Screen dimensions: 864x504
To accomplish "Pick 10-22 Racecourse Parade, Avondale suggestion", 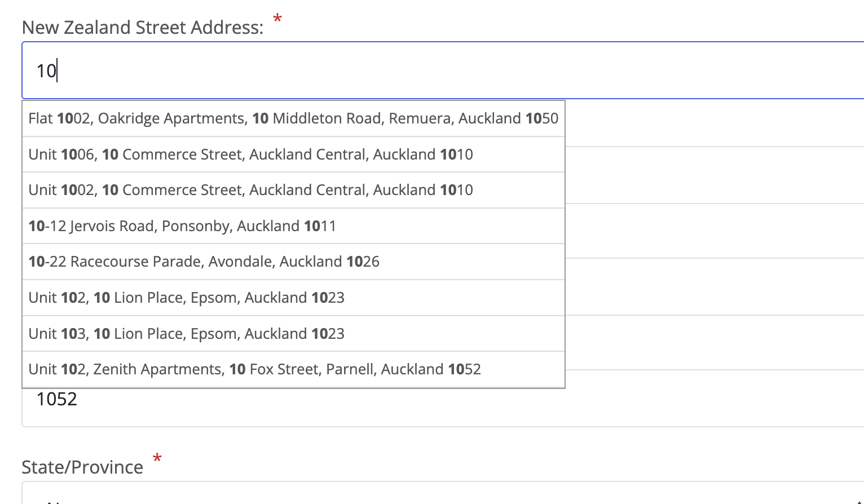I will coord(293,262).
